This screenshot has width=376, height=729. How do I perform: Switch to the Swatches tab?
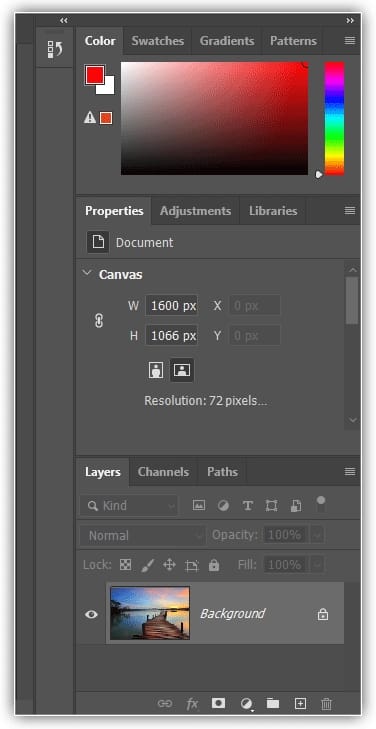tap(158, 41)
